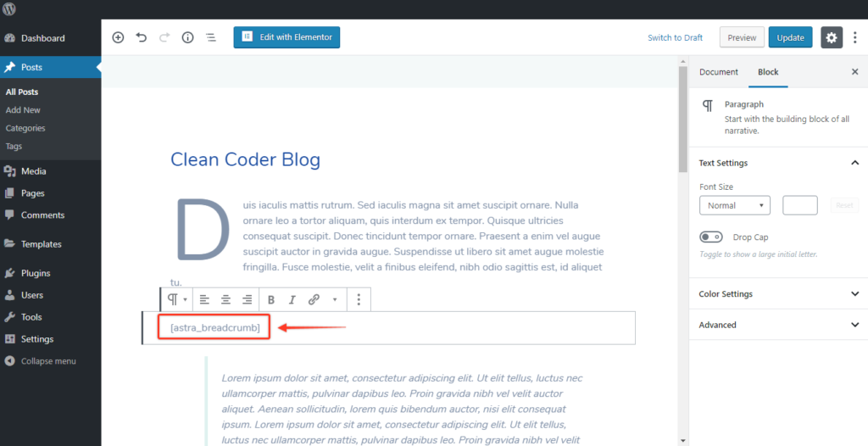Click the Undo arrow icon
Screen dimensions: 868x446
pos(142,37)
